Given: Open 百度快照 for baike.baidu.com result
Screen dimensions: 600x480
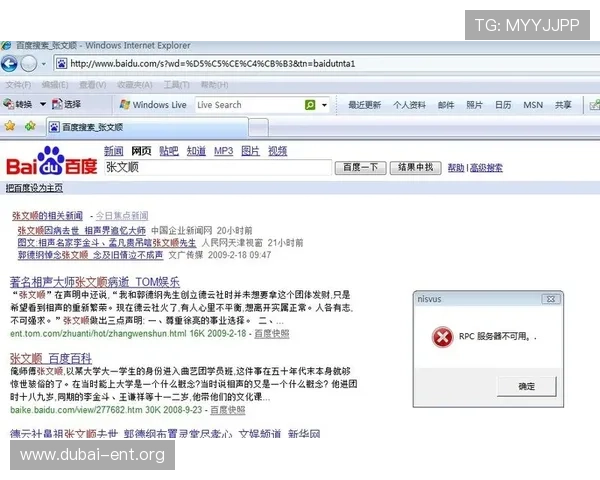Looking at the screenshot, I should [x=228, y=410].
